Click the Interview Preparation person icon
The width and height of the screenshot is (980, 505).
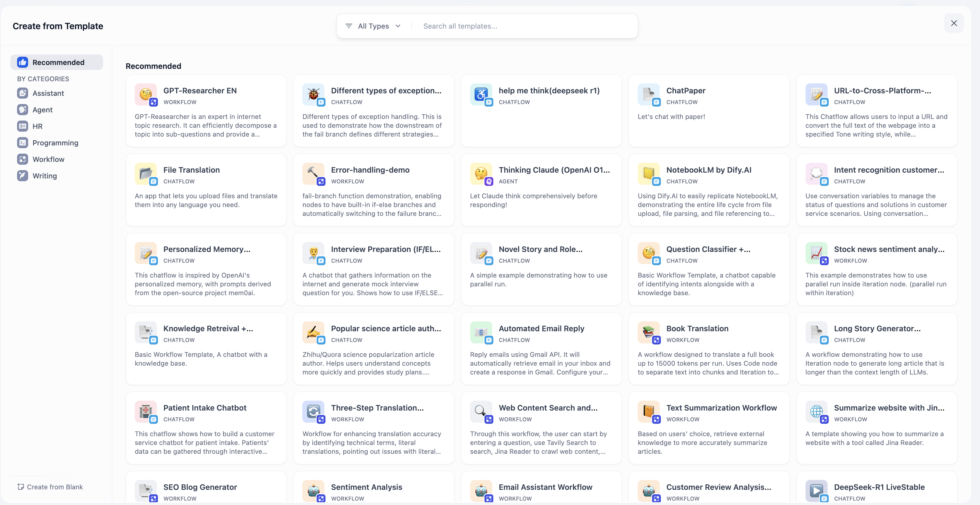(313, 253)
